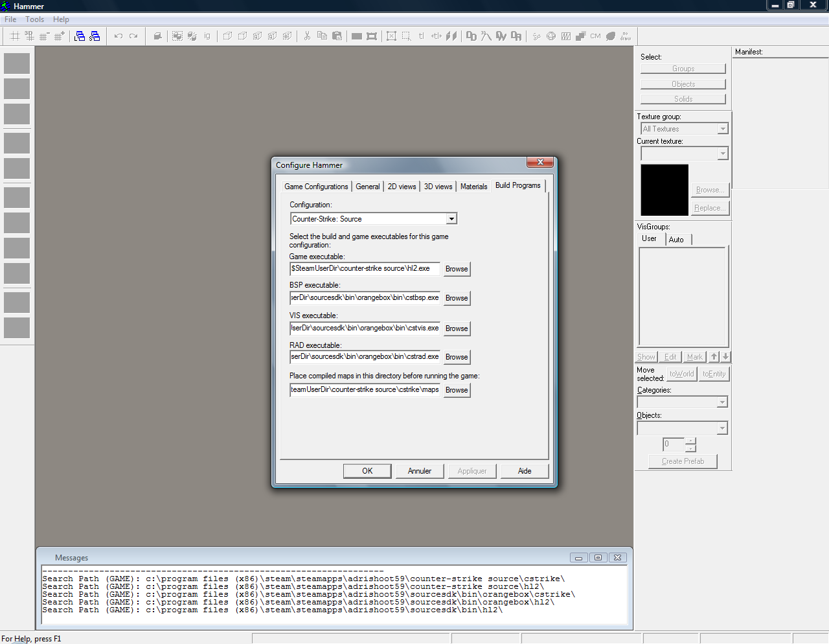Viewport: 829px width, 644px height.
Task: Click 'For Help, press F1' status text
Action: click(31, 639)
